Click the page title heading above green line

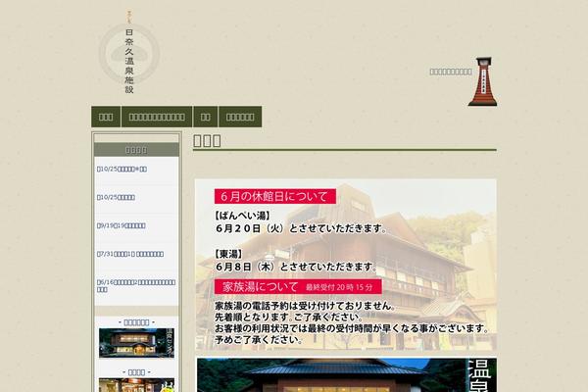click(x=207, y=141)
